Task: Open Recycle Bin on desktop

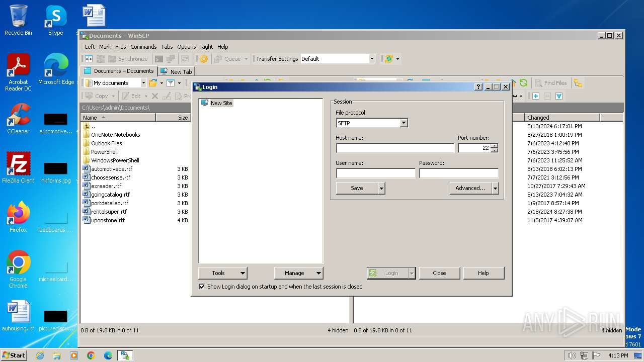Action: [x=18, y=20]
